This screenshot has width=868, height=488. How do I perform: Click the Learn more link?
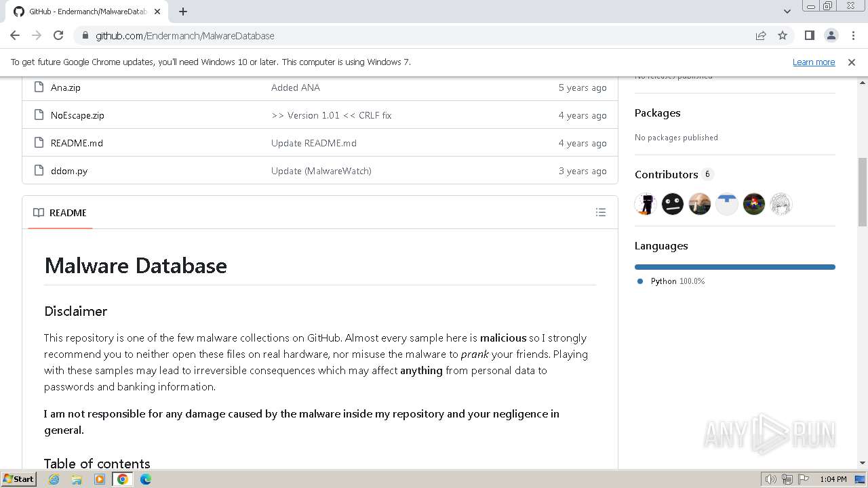813,62
